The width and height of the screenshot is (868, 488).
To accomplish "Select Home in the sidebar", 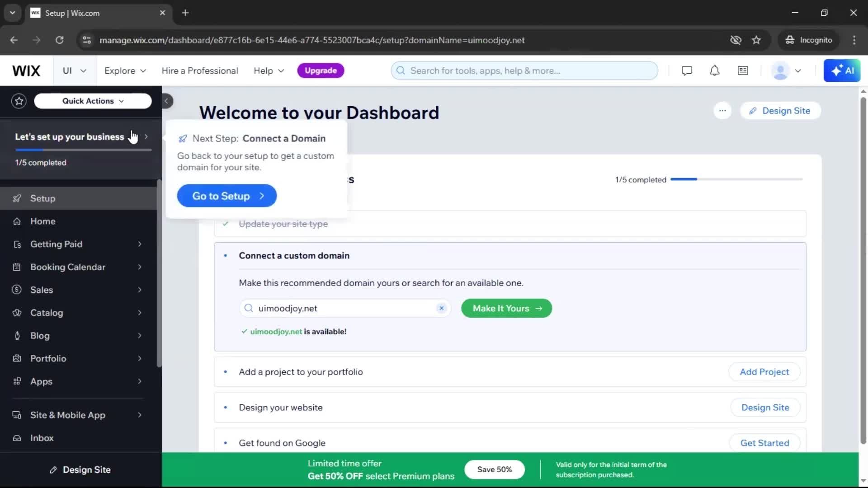I will [78, 221].
